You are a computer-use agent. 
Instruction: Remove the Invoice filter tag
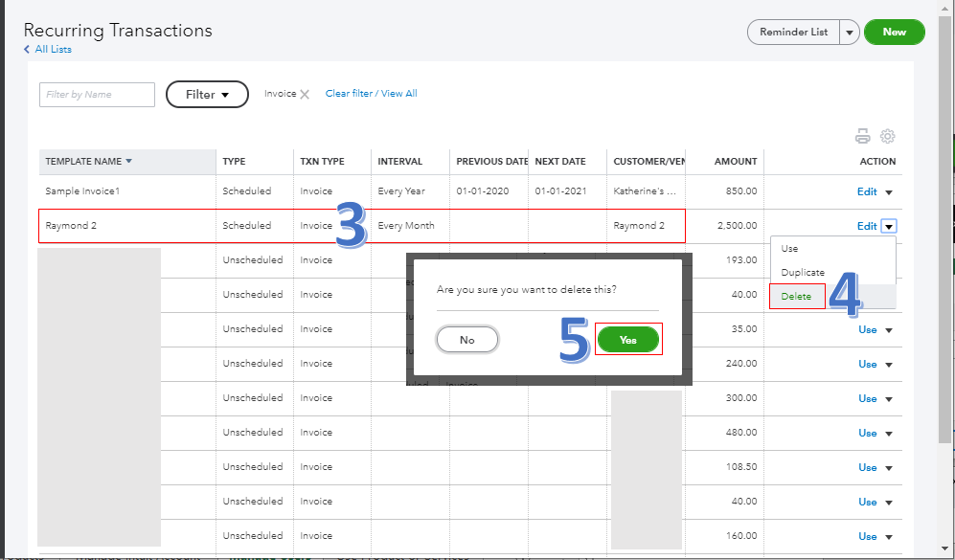(305, 95)
